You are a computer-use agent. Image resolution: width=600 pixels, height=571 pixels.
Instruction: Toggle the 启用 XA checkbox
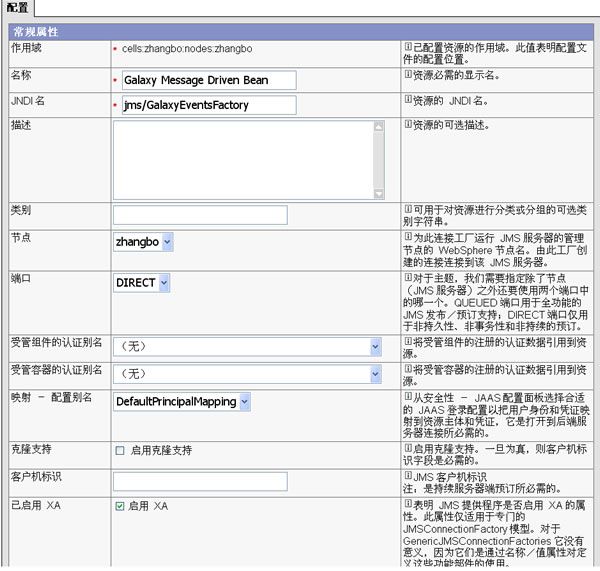(120, 506)
